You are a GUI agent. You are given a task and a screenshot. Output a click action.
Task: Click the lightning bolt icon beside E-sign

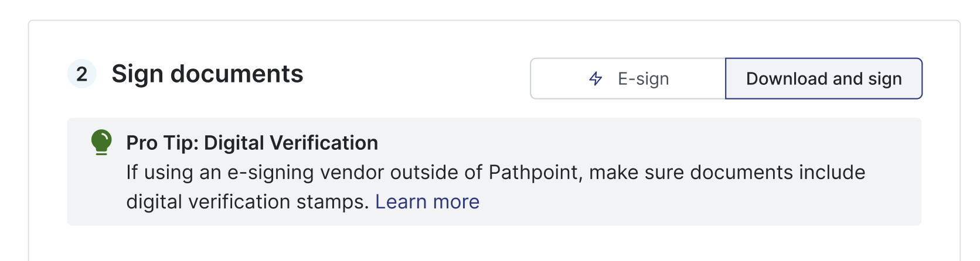point(596,78)
